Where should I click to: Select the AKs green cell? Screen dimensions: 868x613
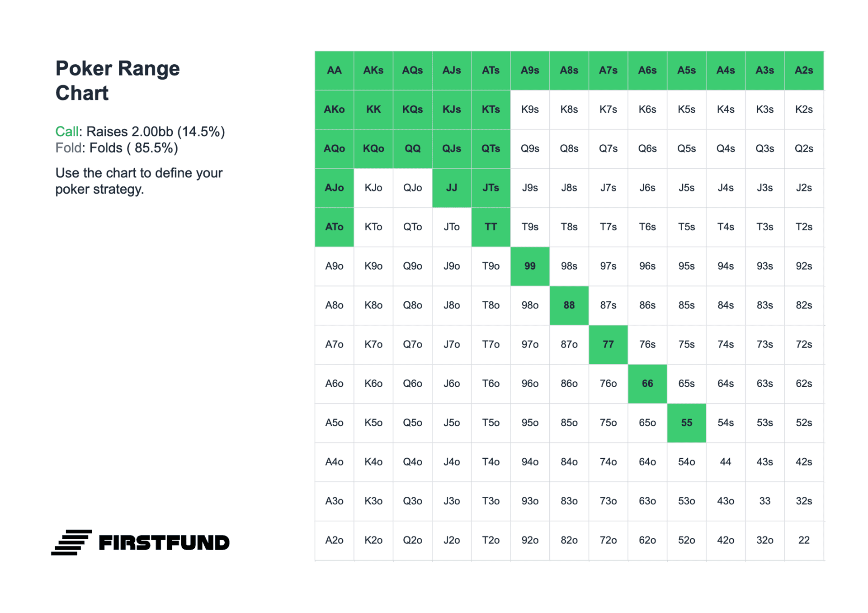[x=373, y=71]
